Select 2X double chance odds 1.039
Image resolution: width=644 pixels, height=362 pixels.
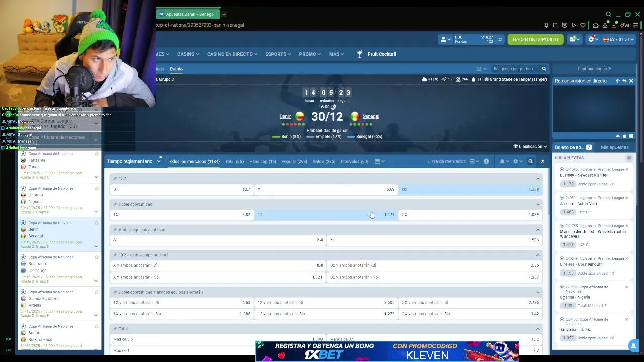coord(470,215)
